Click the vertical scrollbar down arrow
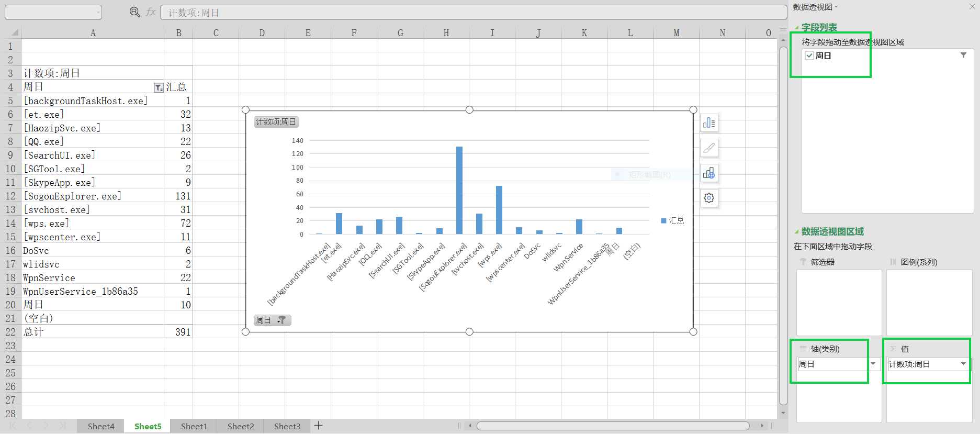The image size is (980, 434). 783,413
